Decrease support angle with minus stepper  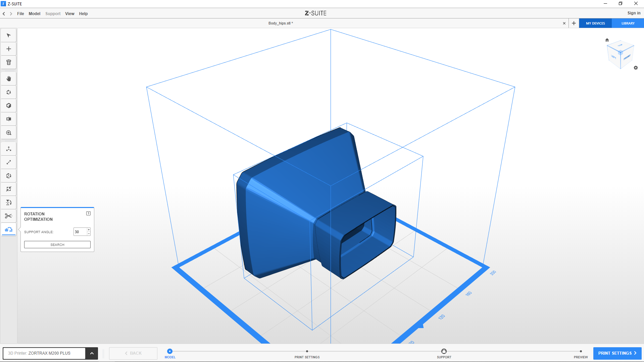89,234
